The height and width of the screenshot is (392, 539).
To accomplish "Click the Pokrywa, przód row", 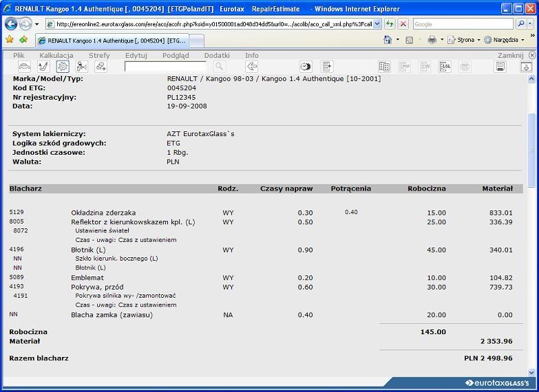I will [262, 287].
